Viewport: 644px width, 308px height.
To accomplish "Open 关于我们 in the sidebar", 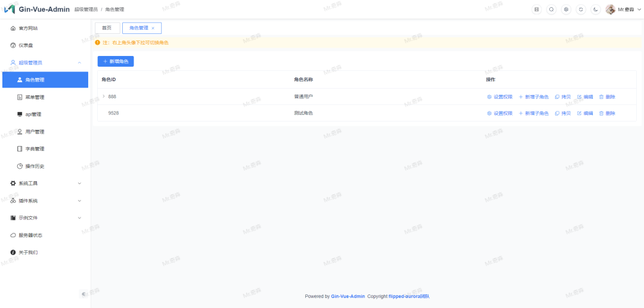I will click(45, 252).
